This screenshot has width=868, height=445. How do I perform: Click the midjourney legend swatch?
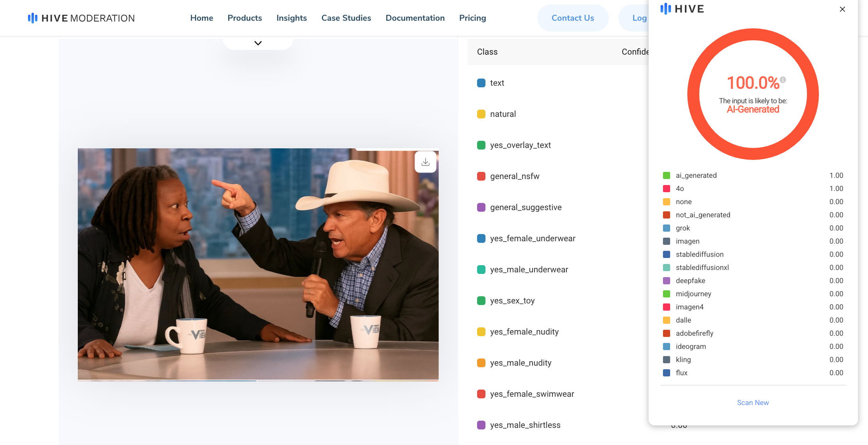tap(667, 294)
